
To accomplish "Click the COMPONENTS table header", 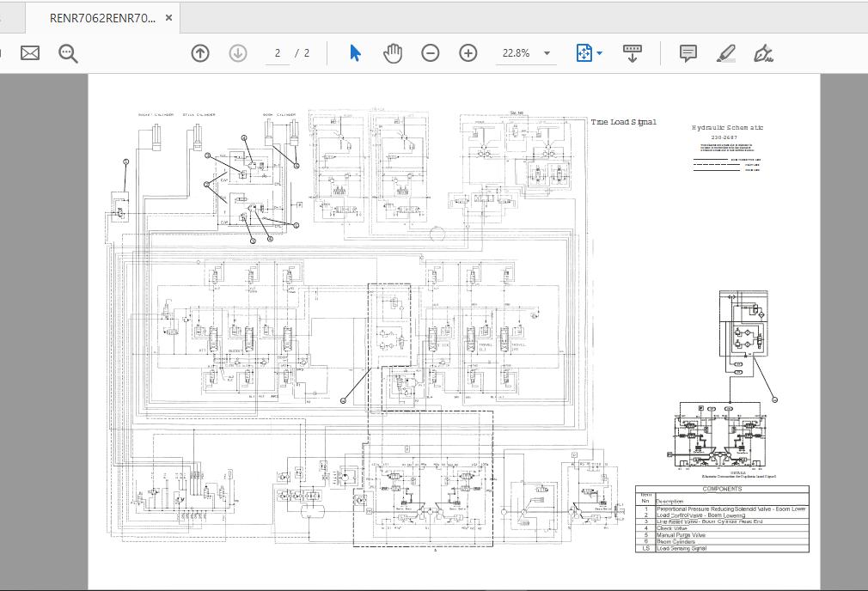I will 722,489.
